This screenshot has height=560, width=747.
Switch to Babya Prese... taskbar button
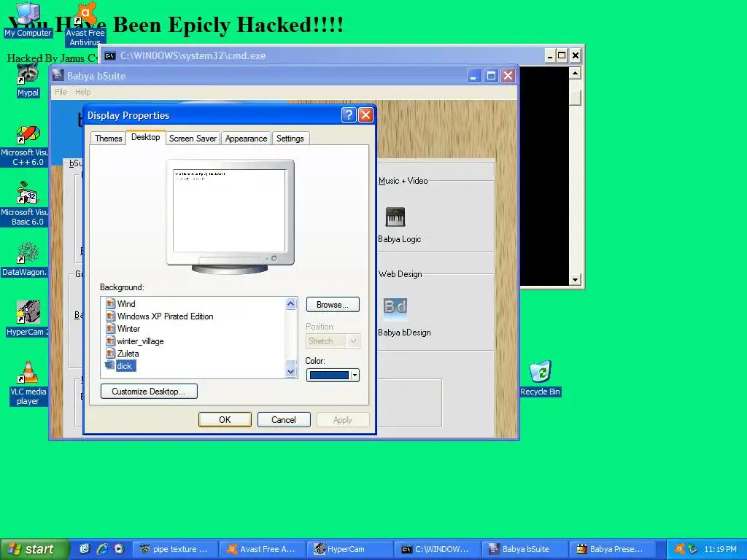(x=612, y=549)
